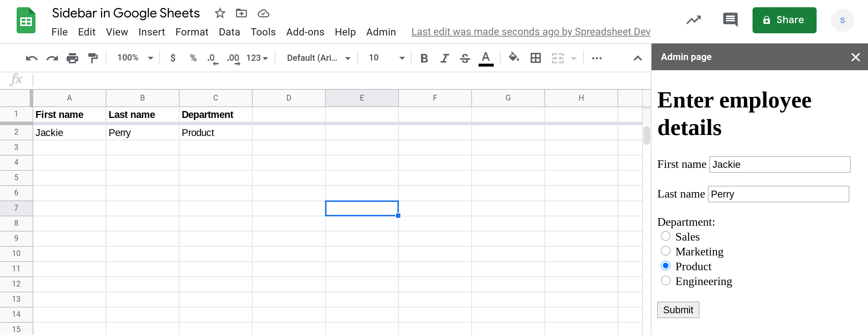This screenshot has height=335, width=868.
Task: Move the document with the folder icon
Action: tap(241, 13)
